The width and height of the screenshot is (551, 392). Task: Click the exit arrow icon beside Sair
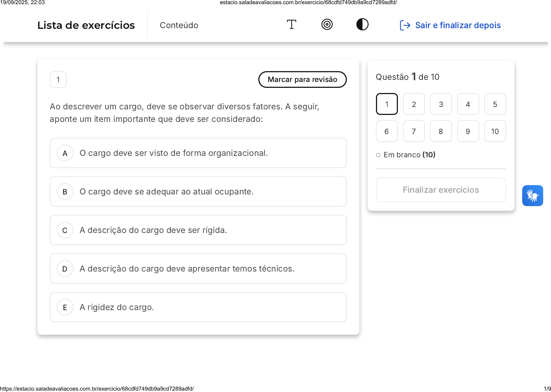tap(405, 25)
